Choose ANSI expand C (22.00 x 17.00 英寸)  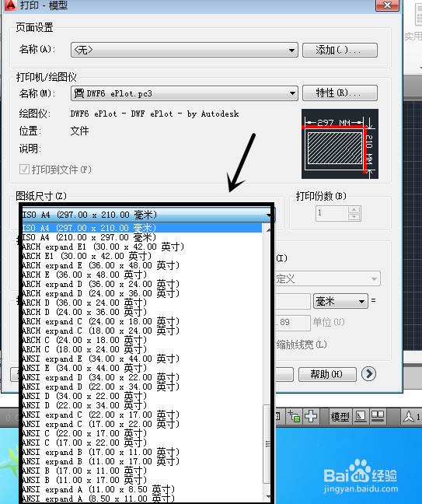click(142, 415)
